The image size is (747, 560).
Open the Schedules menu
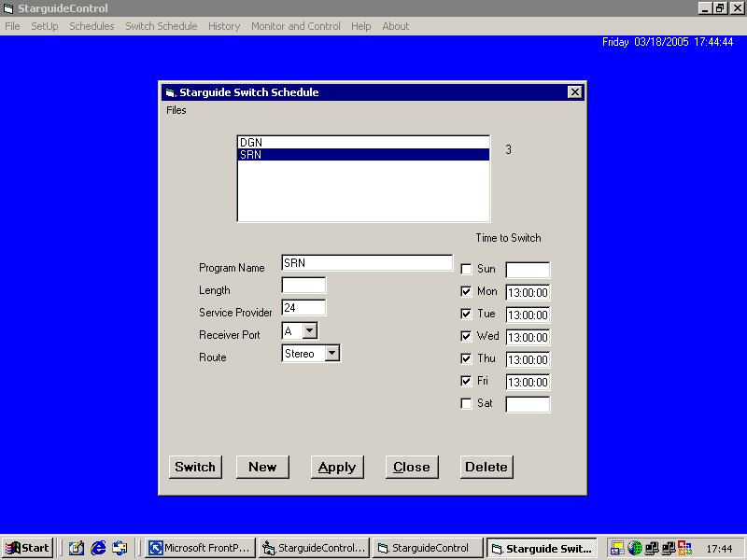click(92, 26)
